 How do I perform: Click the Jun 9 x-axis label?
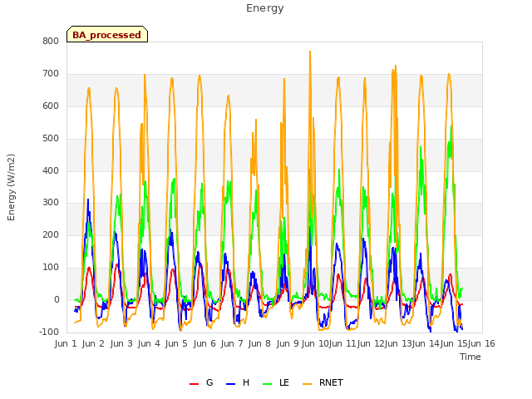(288, 343)
